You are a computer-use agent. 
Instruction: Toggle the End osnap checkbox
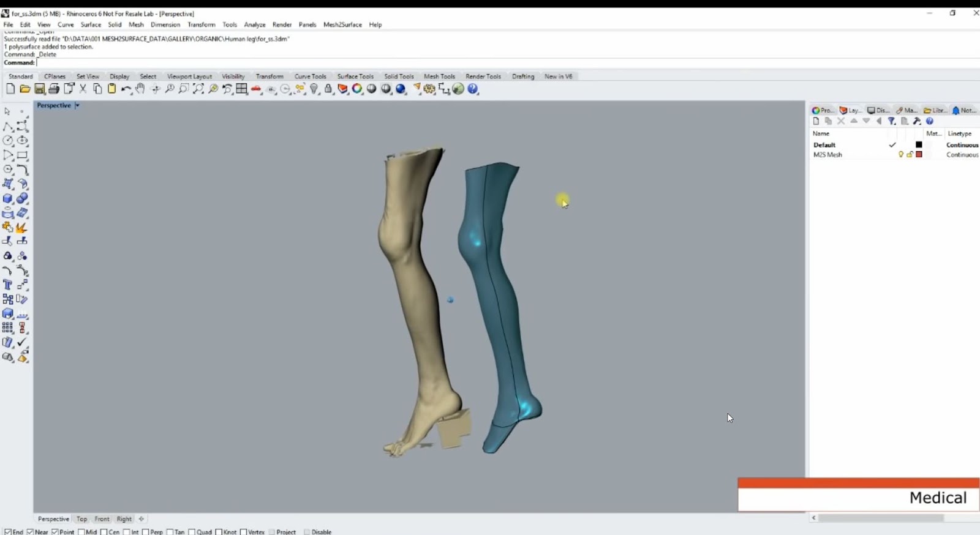[8, 532]
